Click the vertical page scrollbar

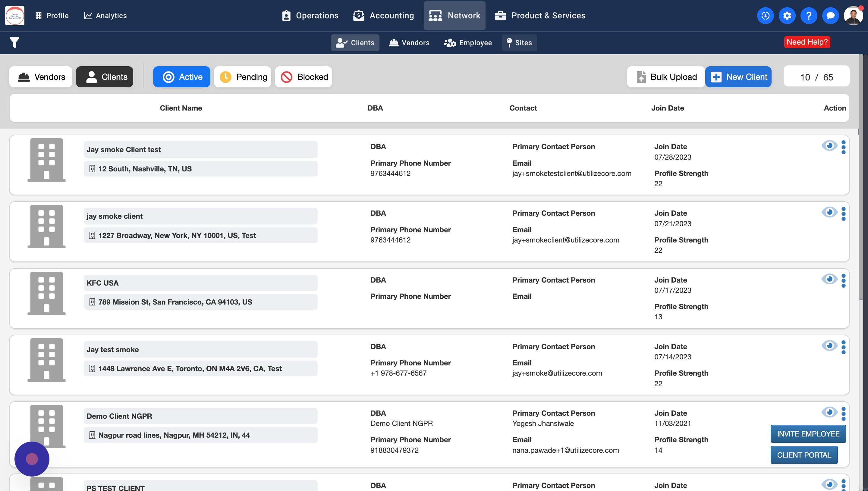tap(861, 175)
